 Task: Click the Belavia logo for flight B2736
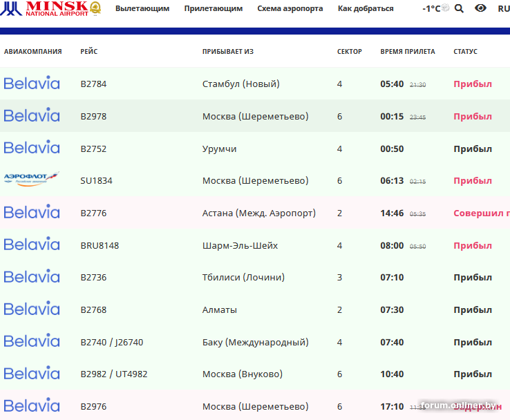[32, 276]
